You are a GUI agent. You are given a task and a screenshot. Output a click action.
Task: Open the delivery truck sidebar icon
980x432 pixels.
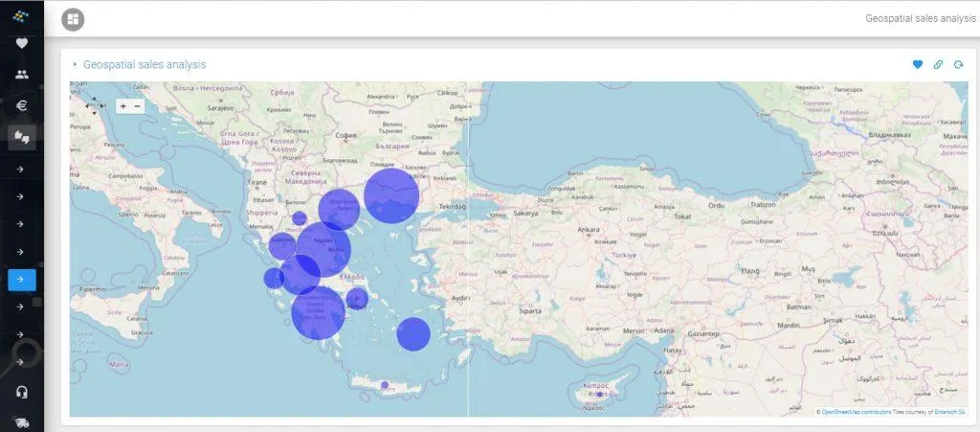coord(21,423)
